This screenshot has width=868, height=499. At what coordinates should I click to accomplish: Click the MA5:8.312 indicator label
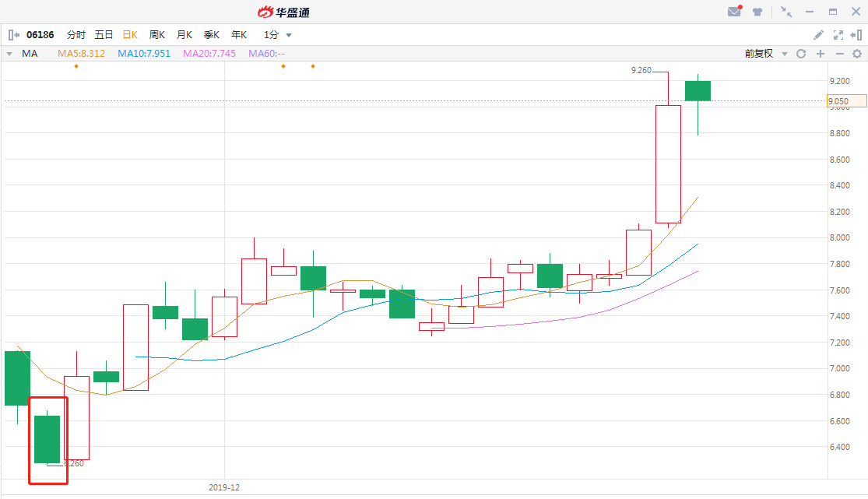click(82, 54)
